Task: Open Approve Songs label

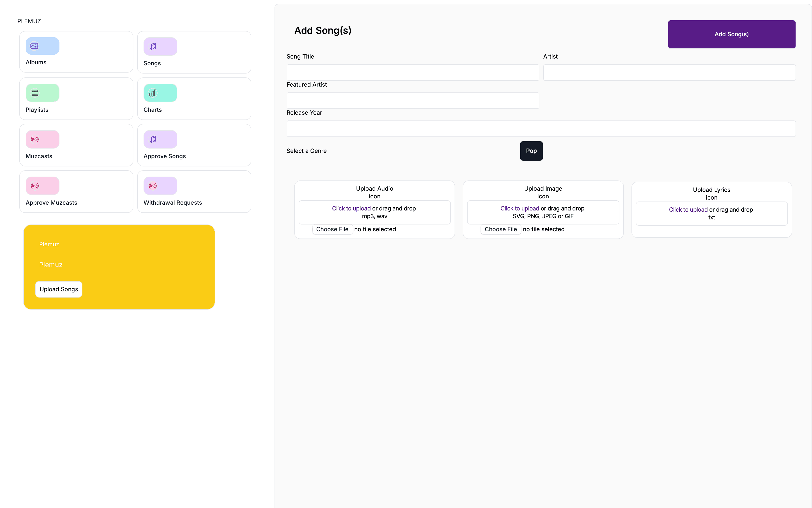Action: (164, 156)
